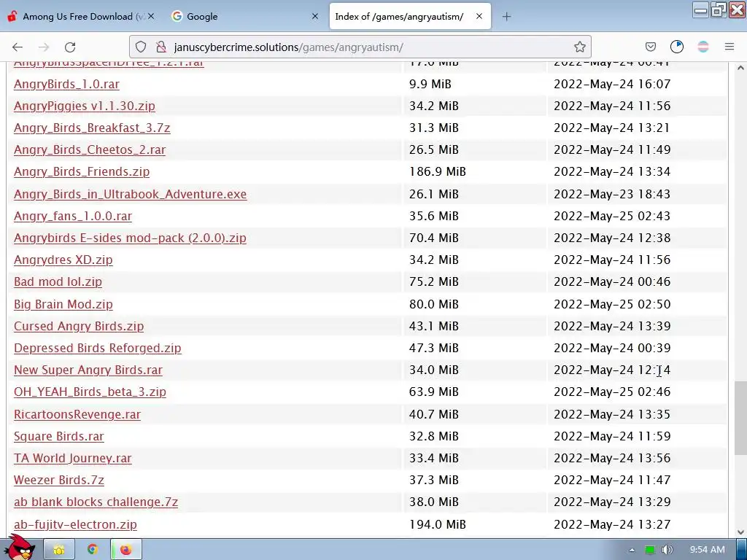Close the Index of /games/angryautism/ tab
This screenshot has width=747, height=560.
coord(479,16)
